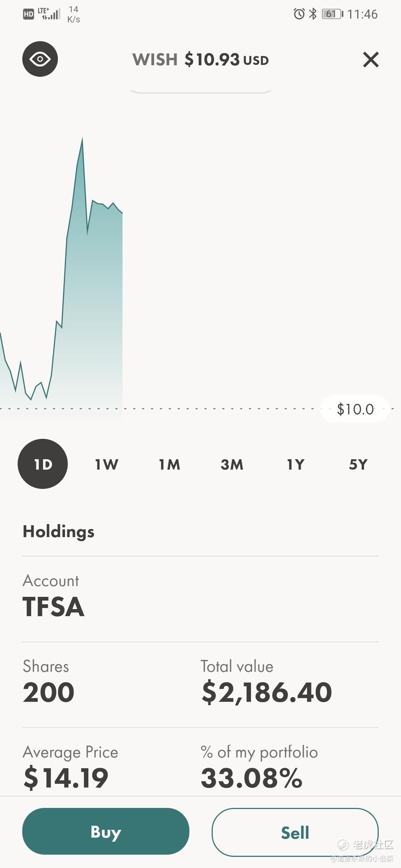401x868 pixels.
Task: Open the TFSA account holdings row
Action: pos(200,599)
